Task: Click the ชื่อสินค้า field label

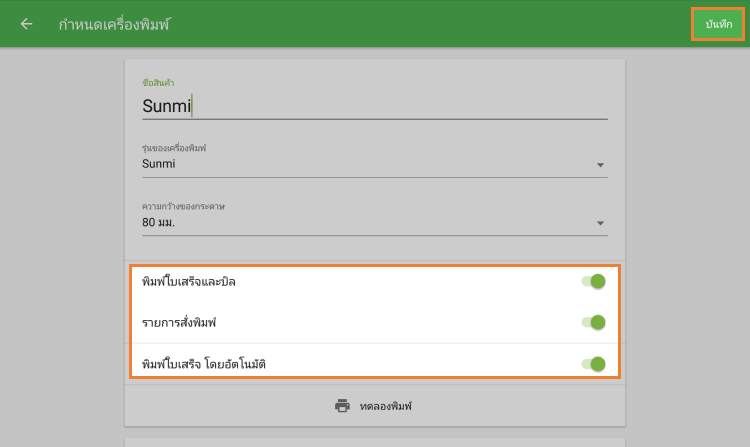Action: click(158, 81)
